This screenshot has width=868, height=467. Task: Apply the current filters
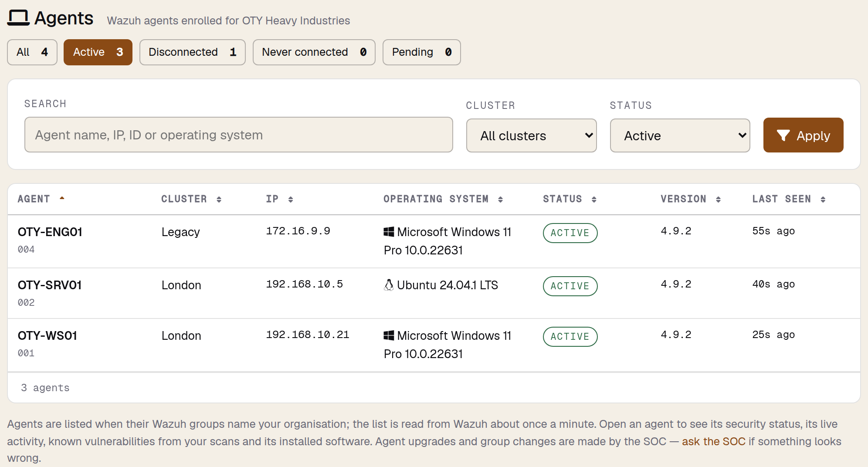pyautogui.click(x=803, y=135)
